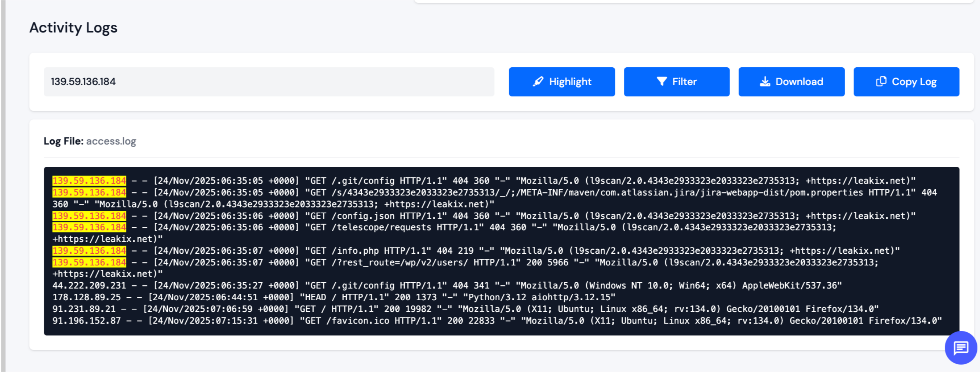Select the 91.196.152.87 favicon.ico entry
Image resolution: width=980 pixels, height=372 pixels.
(x=86, y=321)
